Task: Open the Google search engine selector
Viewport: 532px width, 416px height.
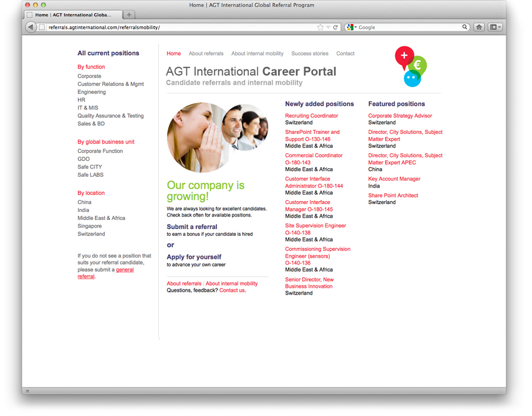Action: click(x=352, y=27)
